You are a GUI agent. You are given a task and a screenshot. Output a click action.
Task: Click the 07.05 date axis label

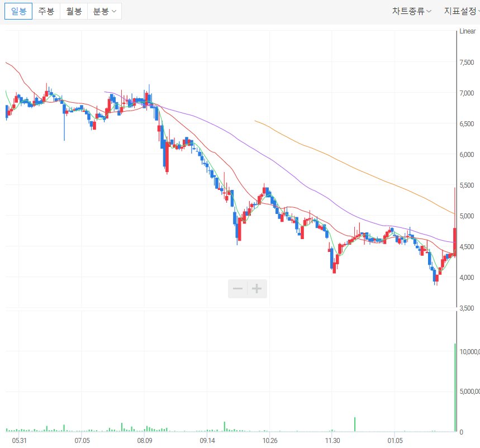(82, 441)
